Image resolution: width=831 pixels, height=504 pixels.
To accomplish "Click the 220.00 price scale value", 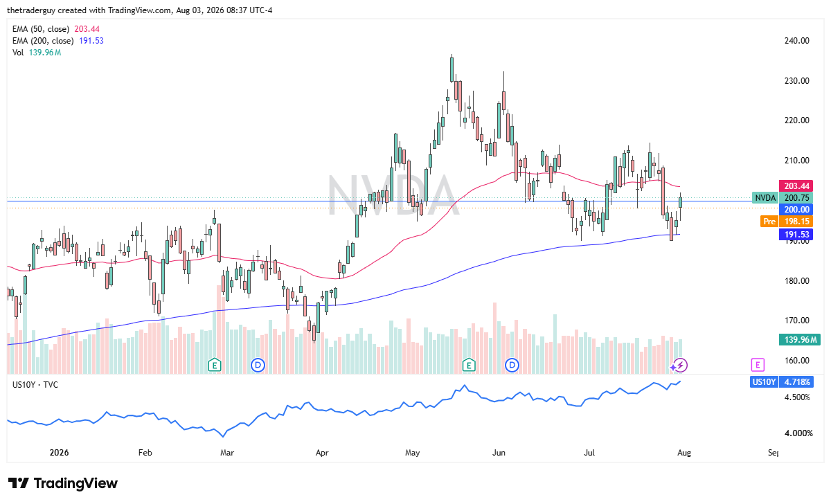I will click(x=796, y=120).
